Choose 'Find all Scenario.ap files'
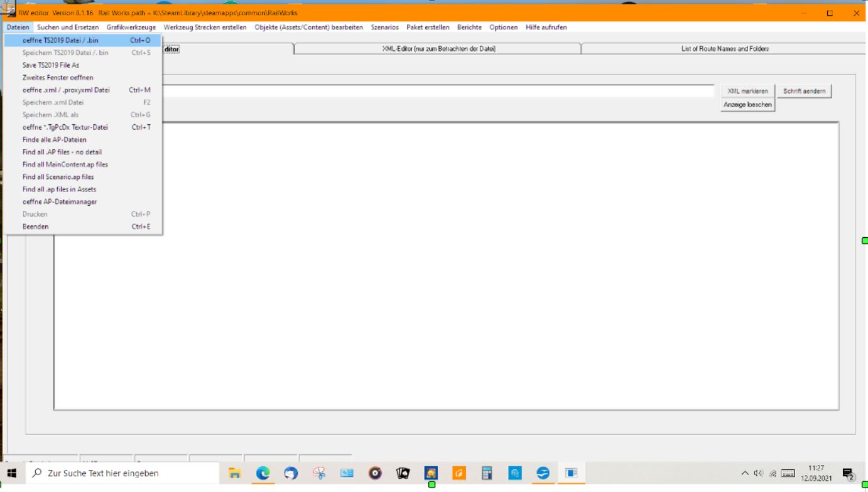Screen dimensions: 868x492 coord(84,177)
